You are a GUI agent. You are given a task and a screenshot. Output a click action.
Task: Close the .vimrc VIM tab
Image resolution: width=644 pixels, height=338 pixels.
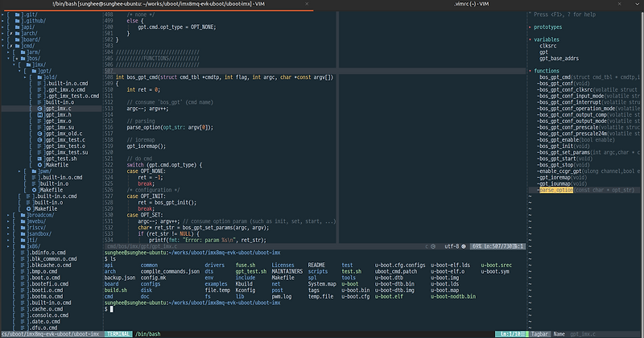point(619,4)
